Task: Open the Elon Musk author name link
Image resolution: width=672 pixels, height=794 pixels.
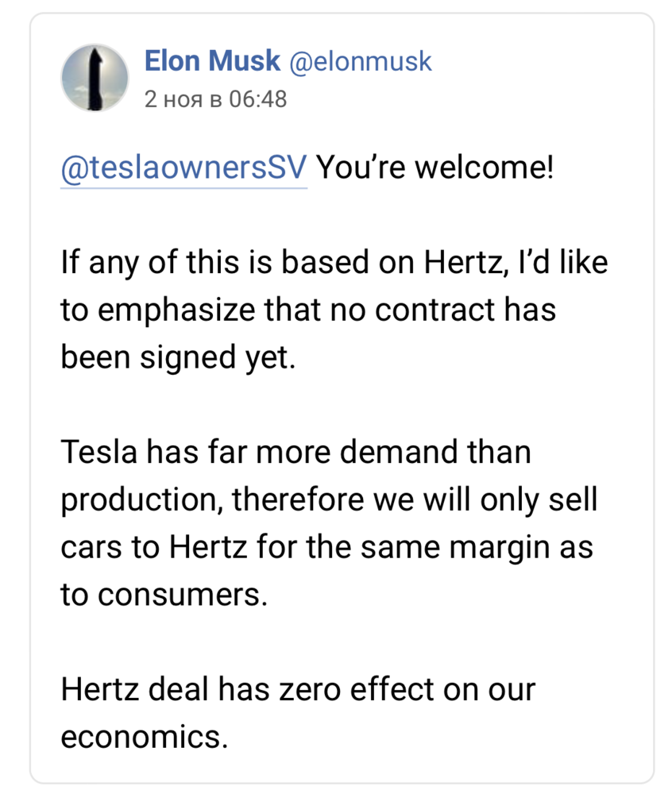Action: [x=212, y=61]
